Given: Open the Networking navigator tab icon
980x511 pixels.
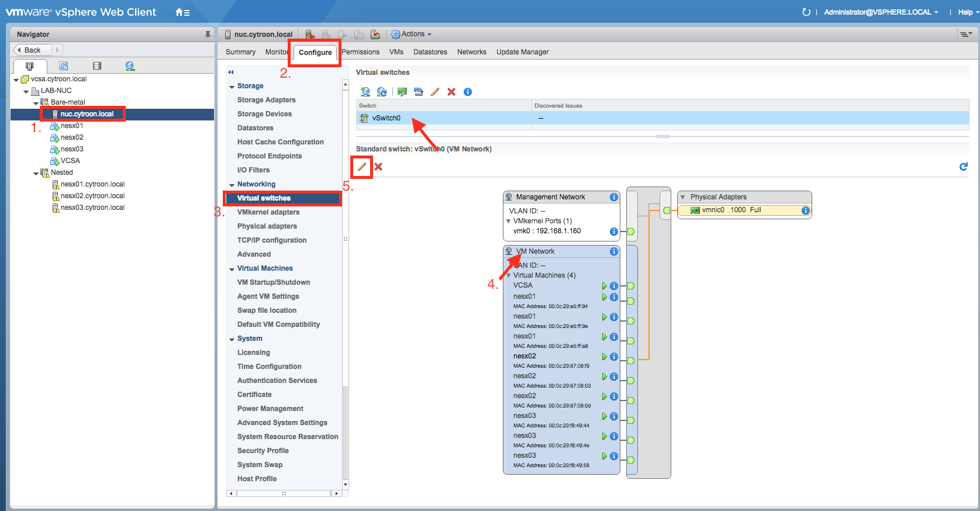Looking at the screenshot, I should point(130,66).
